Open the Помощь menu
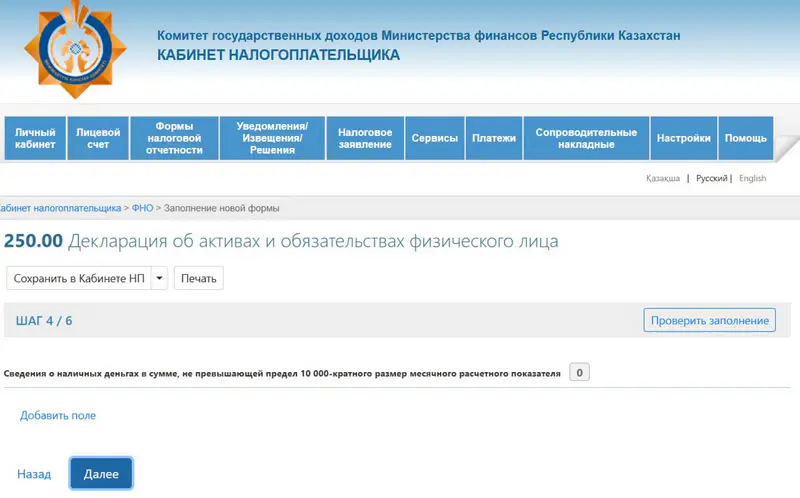 [x=745, y=139]
